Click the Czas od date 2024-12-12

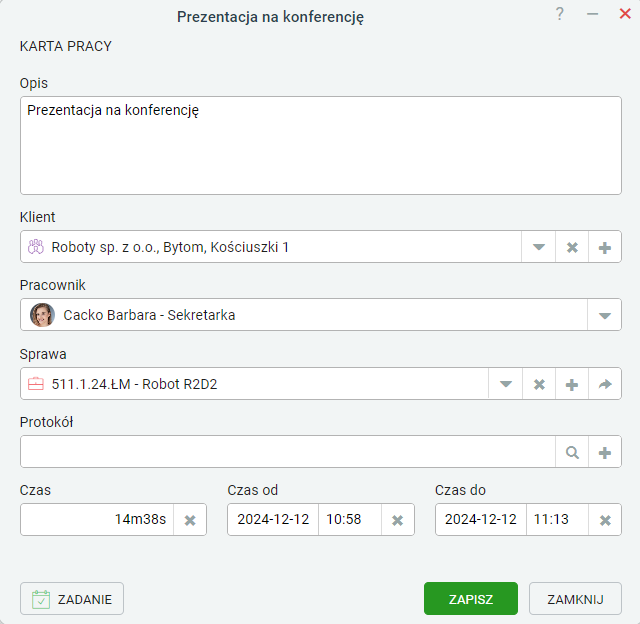click(x=273, y=520)
